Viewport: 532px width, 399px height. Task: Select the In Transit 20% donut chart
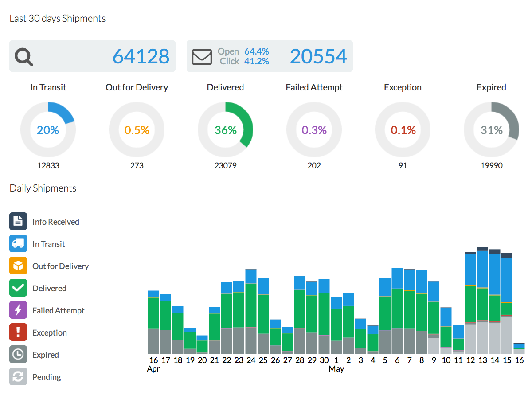[48, 130]
